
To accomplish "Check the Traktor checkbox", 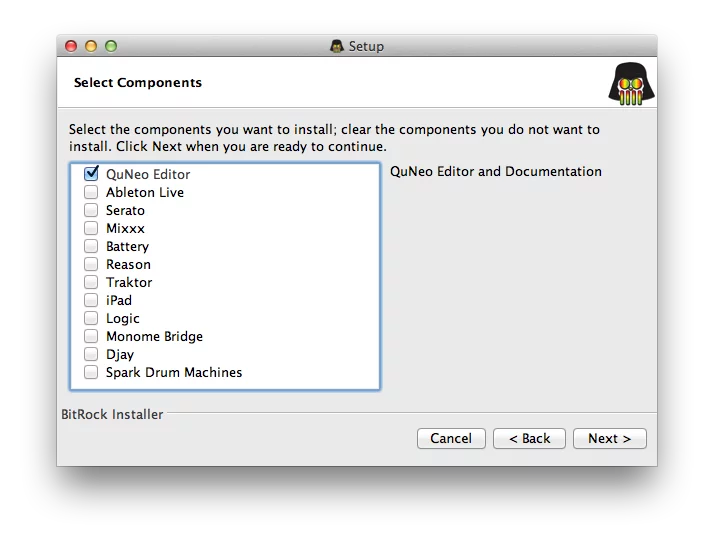I will [91, 282].
